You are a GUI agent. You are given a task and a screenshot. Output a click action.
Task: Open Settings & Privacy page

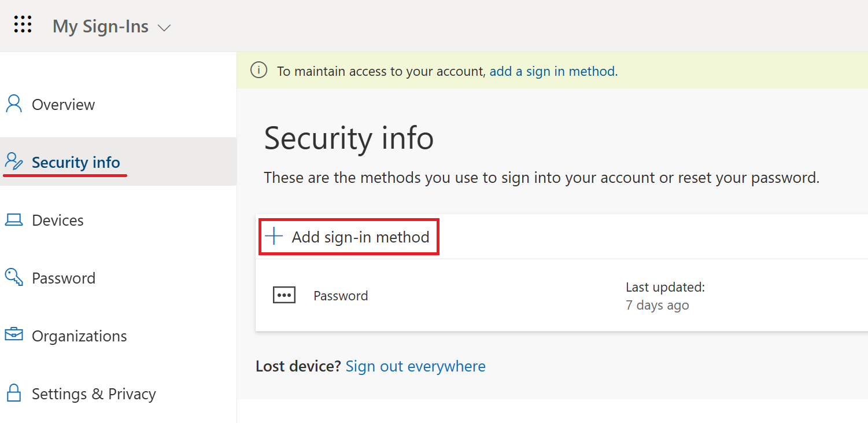(94, 394)
